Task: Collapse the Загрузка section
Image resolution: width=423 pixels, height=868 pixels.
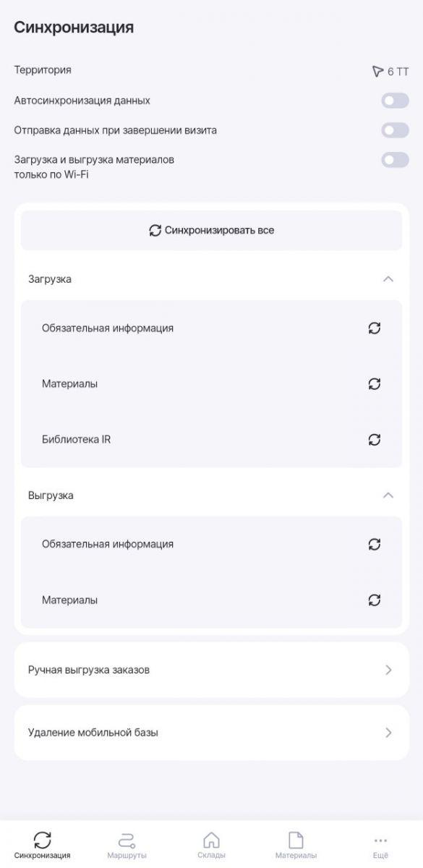Action: [x=388, y=279]
